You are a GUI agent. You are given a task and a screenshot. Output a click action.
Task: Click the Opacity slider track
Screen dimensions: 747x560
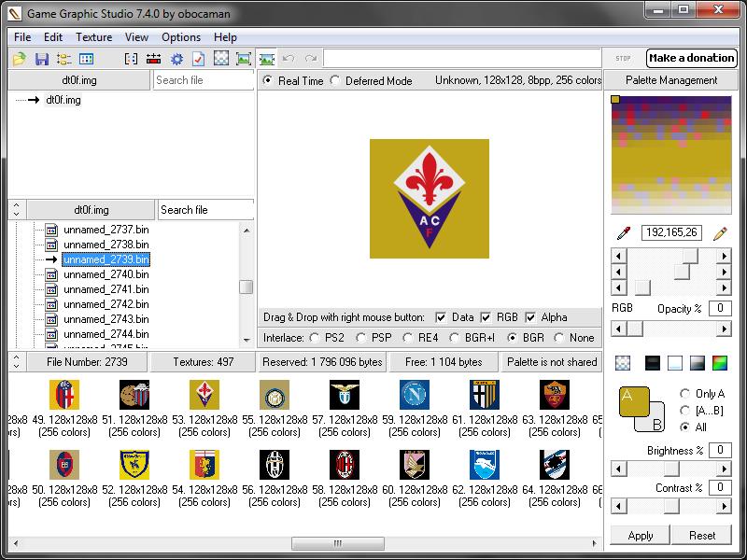[671, 329]
